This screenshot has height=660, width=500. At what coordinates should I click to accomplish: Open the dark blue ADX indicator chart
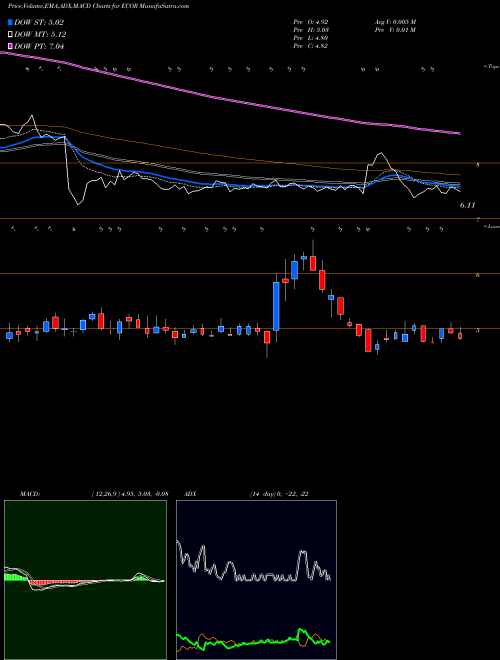pos(256,580)
